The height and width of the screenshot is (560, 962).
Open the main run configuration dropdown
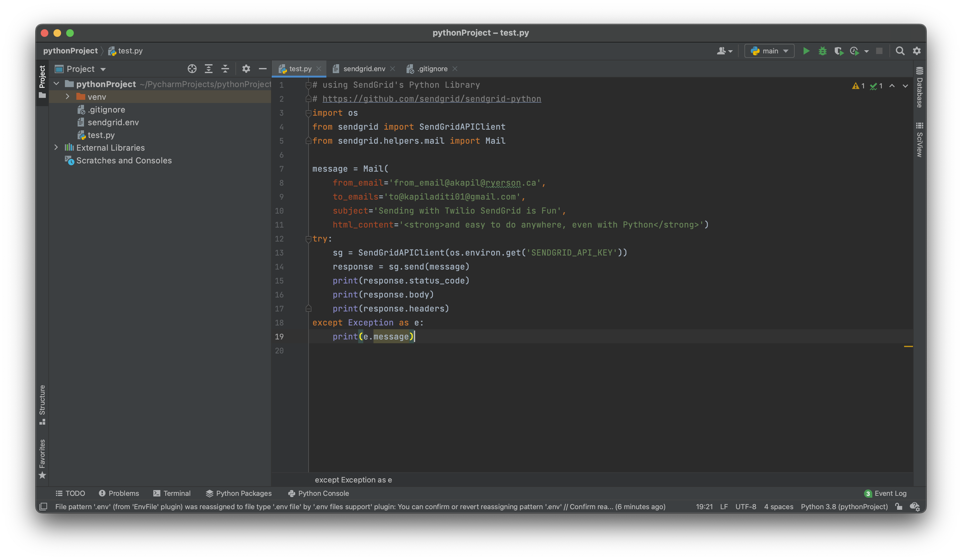tap(769, 51)
